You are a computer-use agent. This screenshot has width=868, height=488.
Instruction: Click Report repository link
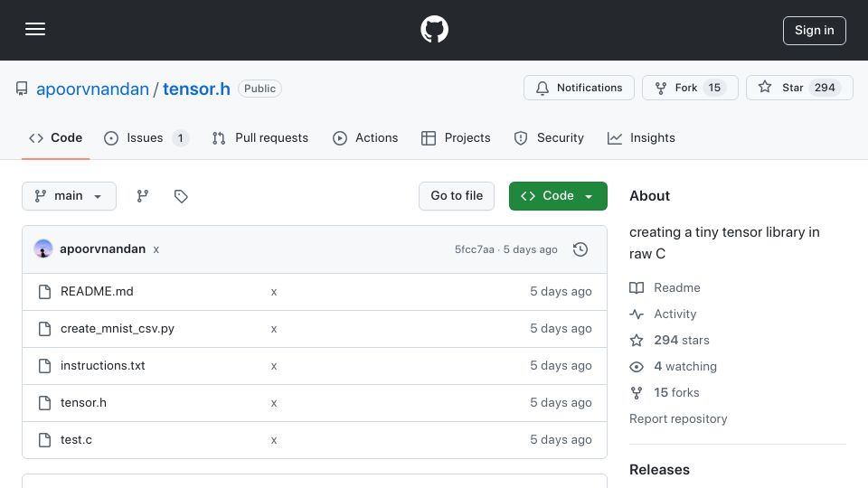pyautogui.click(x=678, y=418)
